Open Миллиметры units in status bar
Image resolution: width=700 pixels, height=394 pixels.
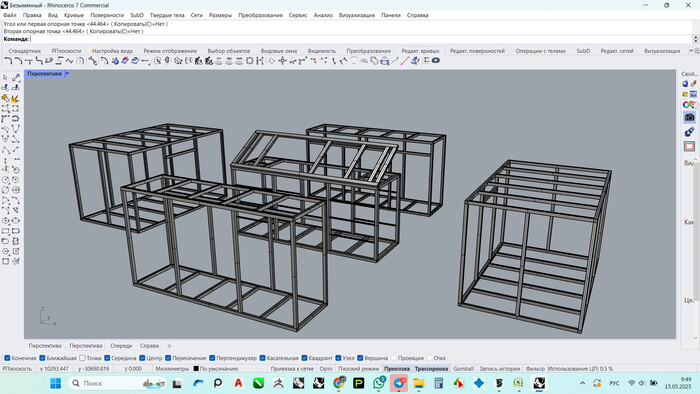(172, 369)
